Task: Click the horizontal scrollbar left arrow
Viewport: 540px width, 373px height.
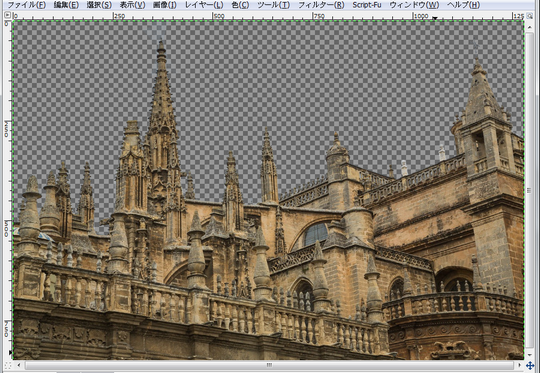Action: click(19, 365)
